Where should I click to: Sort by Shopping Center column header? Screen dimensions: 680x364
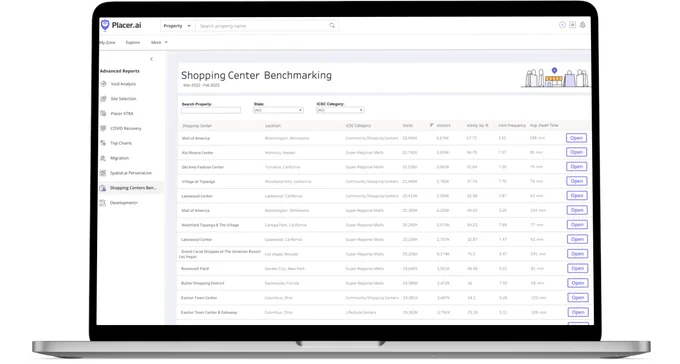point(197,126)
